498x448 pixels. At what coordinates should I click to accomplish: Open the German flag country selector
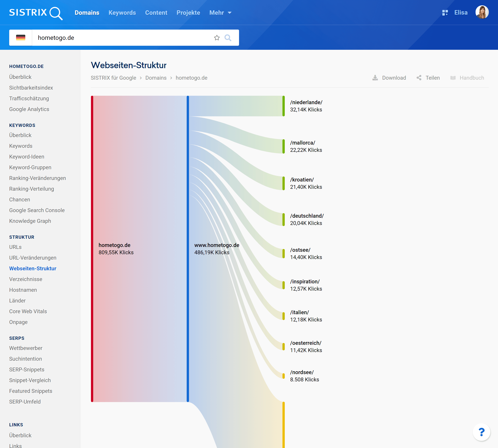[x=21, y=38]
